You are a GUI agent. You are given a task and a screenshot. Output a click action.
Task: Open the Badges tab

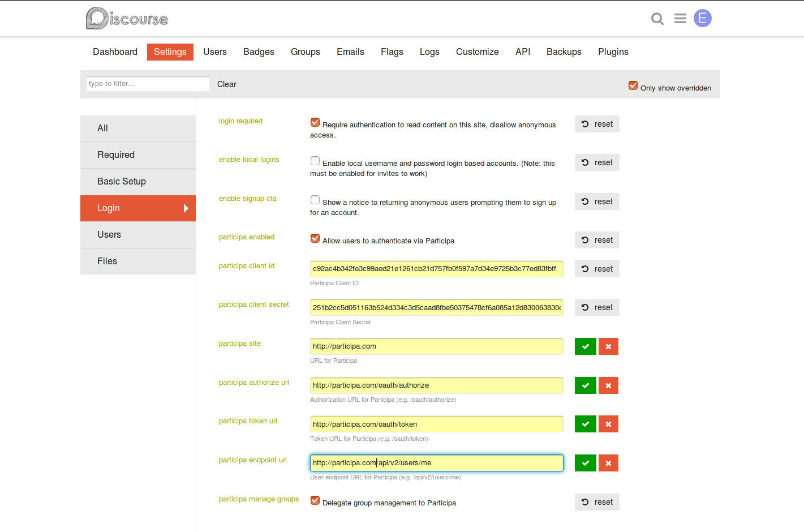tap(259, 52)
